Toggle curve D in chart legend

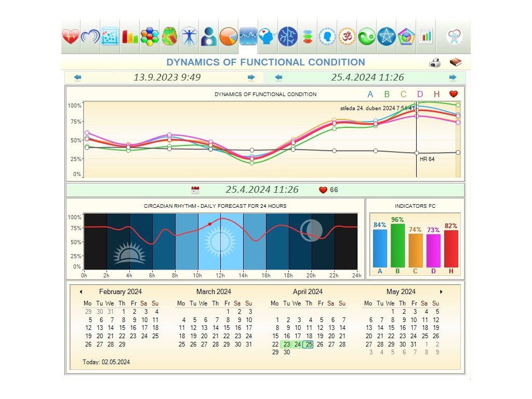click(x=420, y=94)
